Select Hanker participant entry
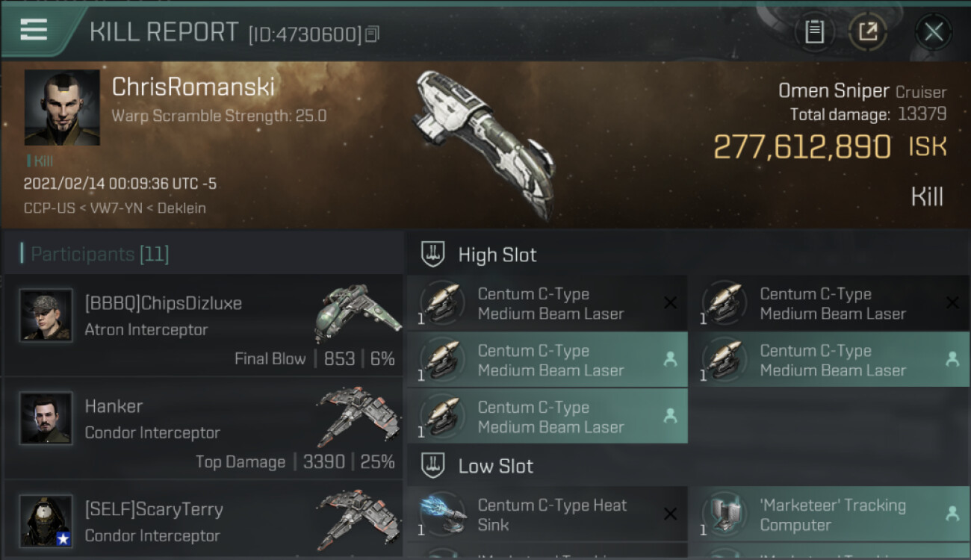The width and height of the screenshot is (971, 560). point(202,429)
